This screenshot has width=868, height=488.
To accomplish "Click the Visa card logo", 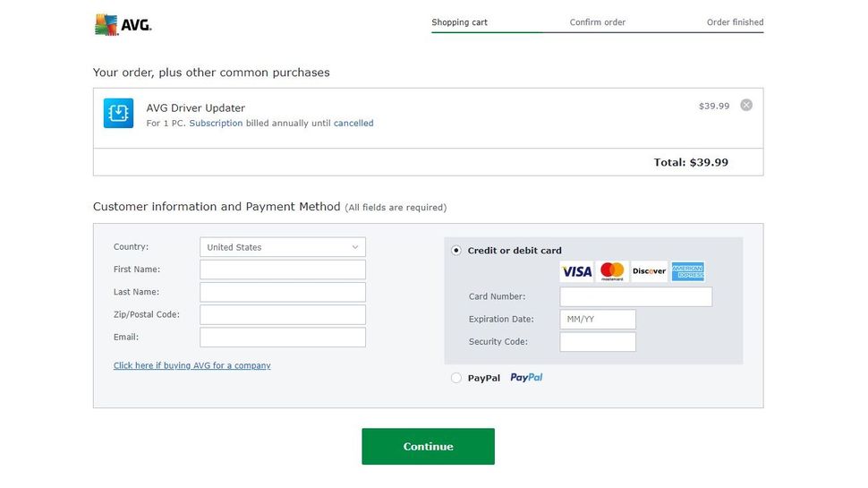I will point(576,271).
